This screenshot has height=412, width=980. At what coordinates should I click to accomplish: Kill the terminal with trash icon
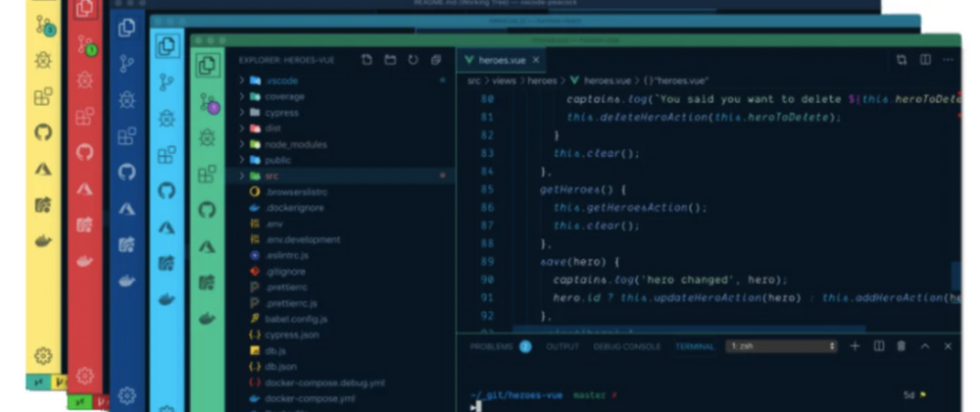pyautogui.click(x=901, y=346)
